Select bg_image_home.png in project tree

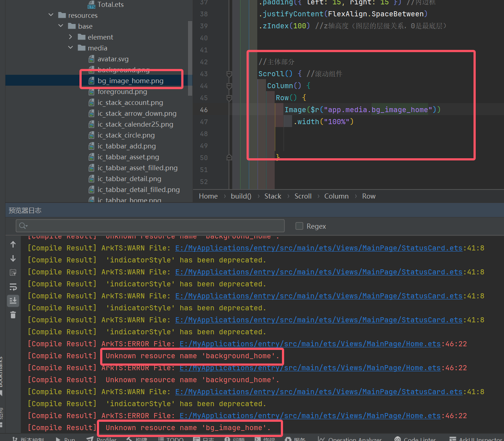pos(130,81)
